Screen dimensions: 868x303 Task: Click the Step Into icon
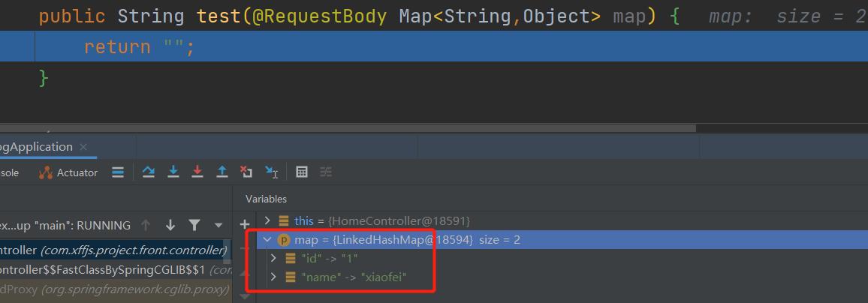click(x=173, y=172)
